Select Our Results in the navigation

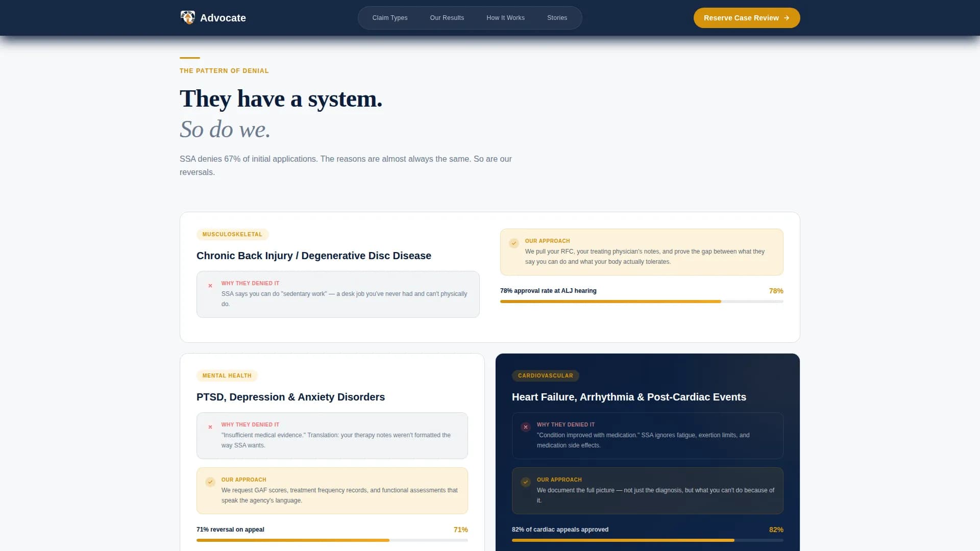pos(447,17)
